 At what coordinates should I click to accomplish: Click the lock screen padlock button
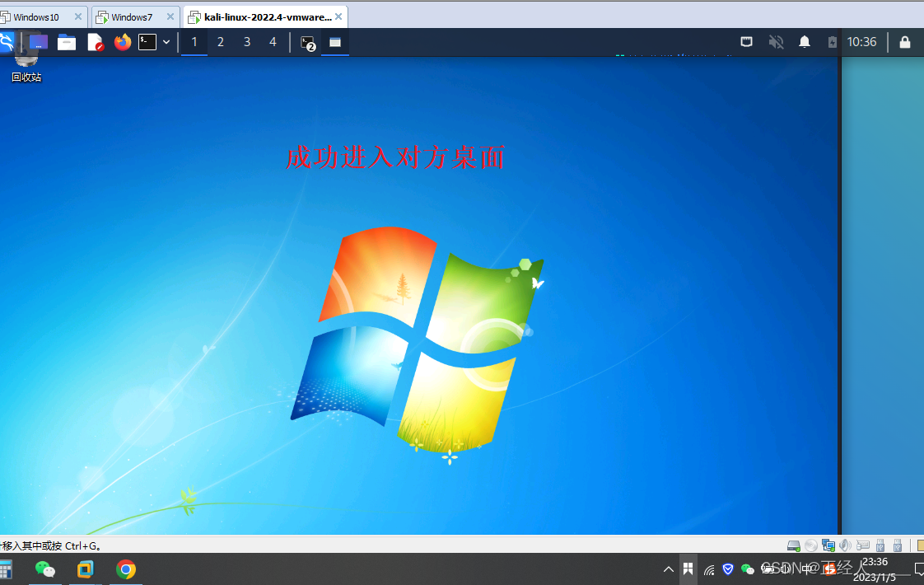905,41
